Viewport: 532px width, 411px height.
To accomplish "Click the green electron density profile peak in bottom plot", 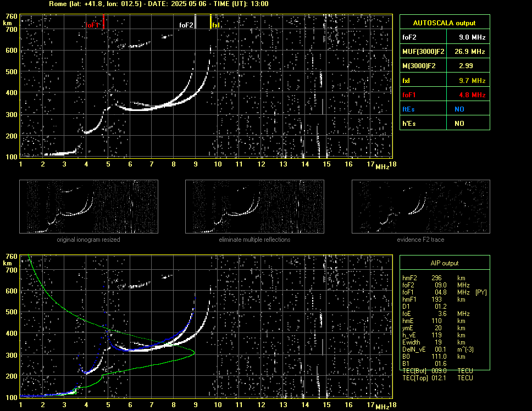I will point(194,353).
